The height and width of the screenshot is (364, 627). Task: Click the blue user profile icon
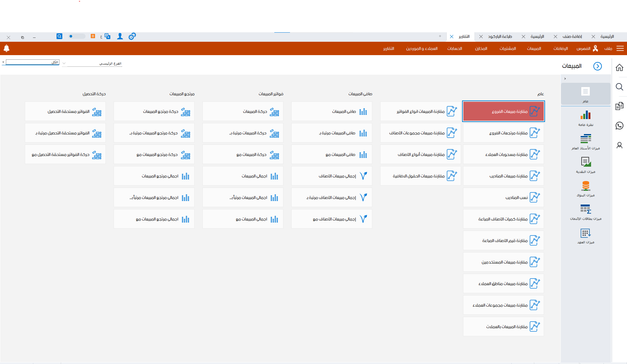(x=120, y=36)
